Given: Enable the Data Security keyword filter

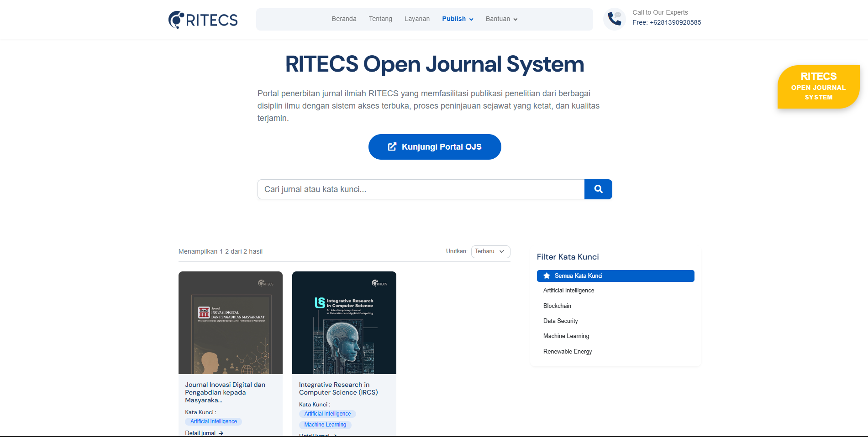Looking at the screenshot, I should (560, 321).
